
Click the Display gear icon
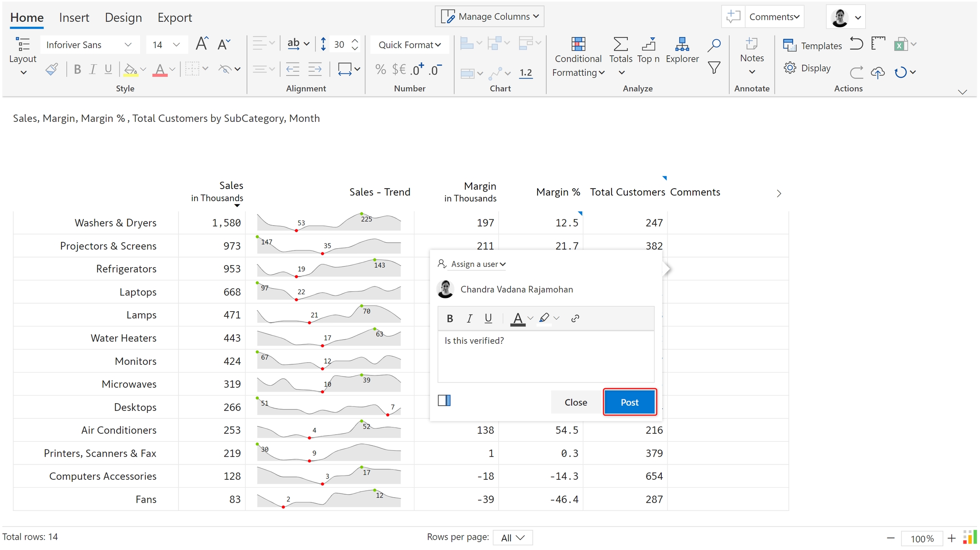pyautogui.click(x=790, y=68)
